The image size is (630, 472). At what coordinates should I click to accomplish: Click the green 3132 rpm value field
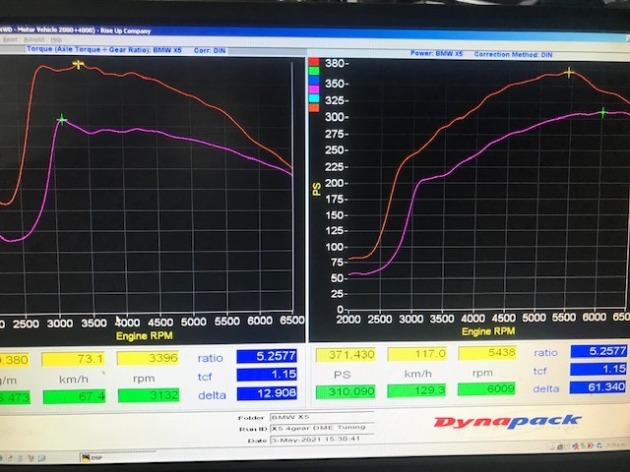point(149,395)
